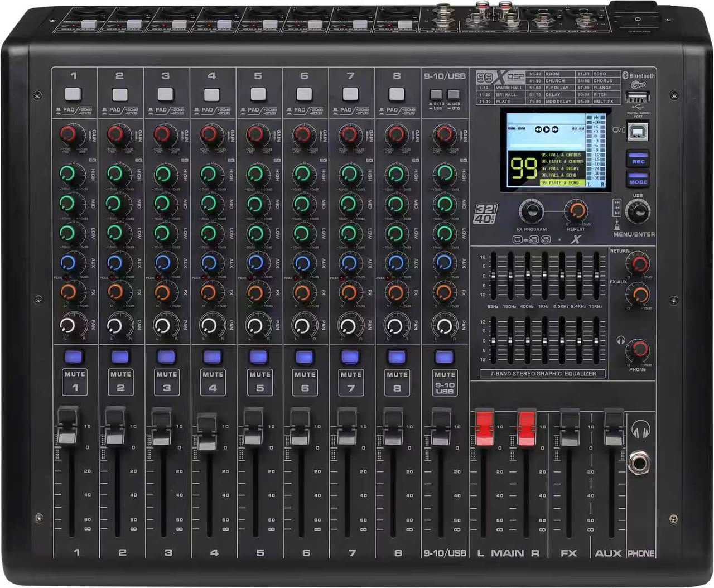714x588 pixels.
Task: Click the PAN knob on 9-10/USB channel
Action: coord(444,325)
